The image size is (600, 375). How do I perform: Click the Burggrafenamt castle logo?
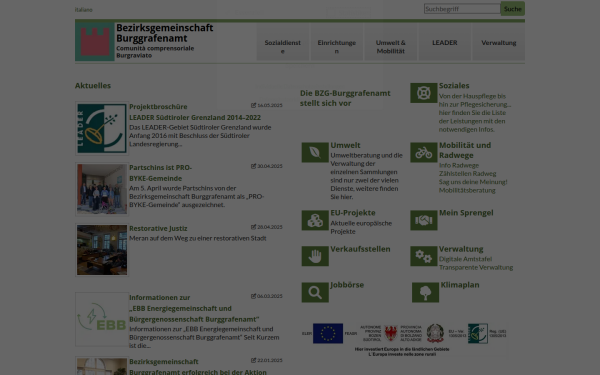pyautogui.click(x=95, y=42)
